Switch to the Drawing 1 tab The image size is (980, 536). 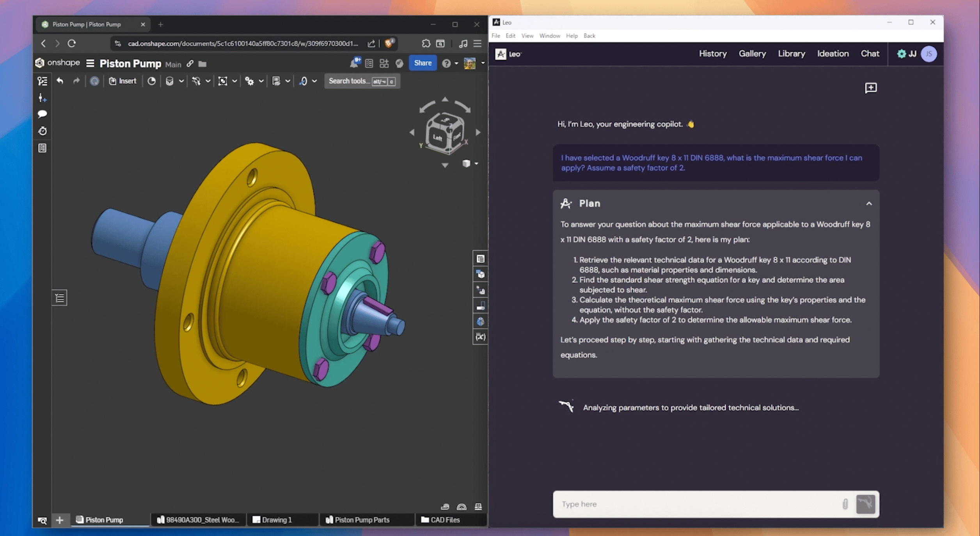coord(277,520)
